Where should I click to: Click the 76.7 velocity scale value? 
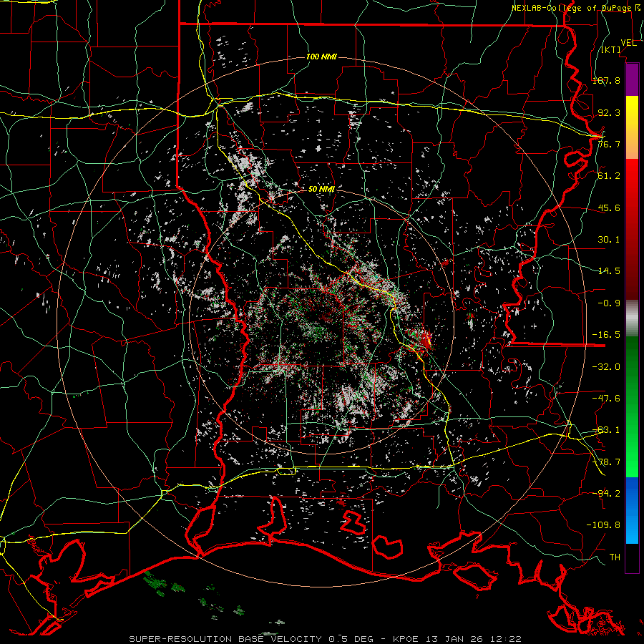coord(609,144)
